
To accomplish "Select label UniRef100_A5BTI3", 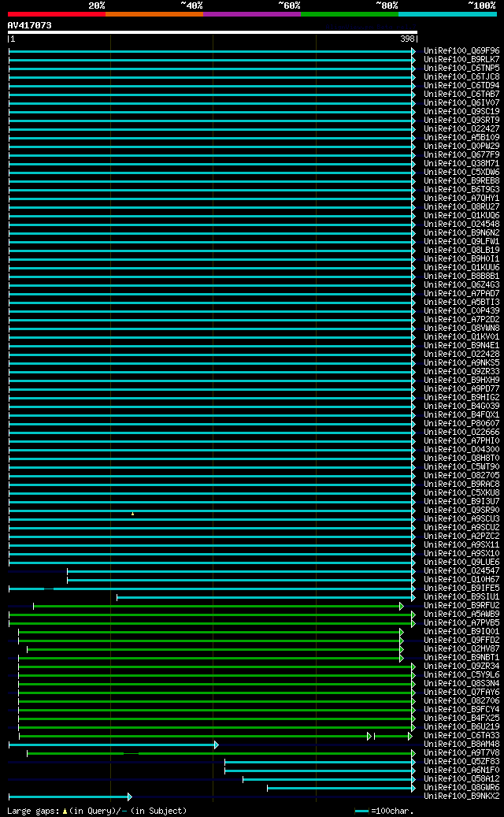I will 461,303.
